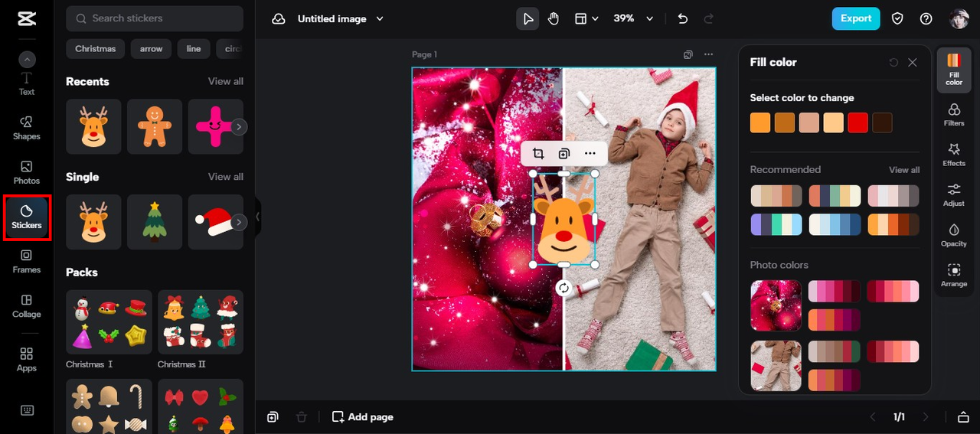View all Recents stickers

225,81
